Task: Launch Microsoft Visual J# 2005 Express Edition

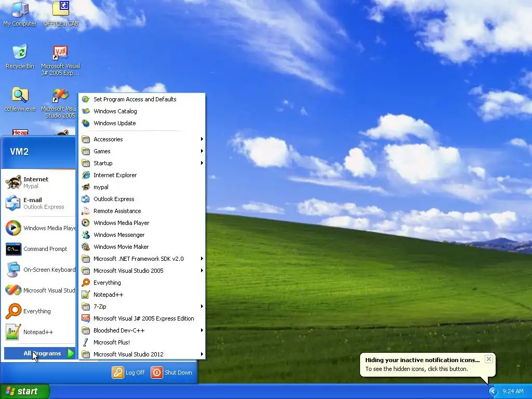Action: coord(142,318)
